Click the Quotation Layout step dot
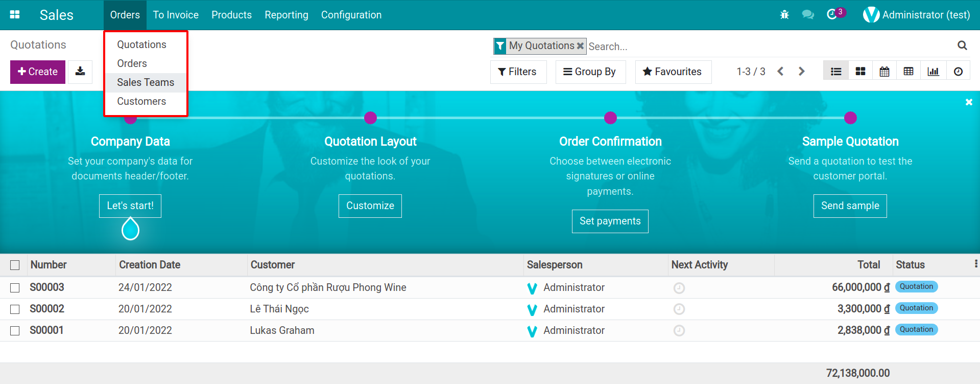Image resolution: width=980 pixels, height=384 pixels. (370, 118)
